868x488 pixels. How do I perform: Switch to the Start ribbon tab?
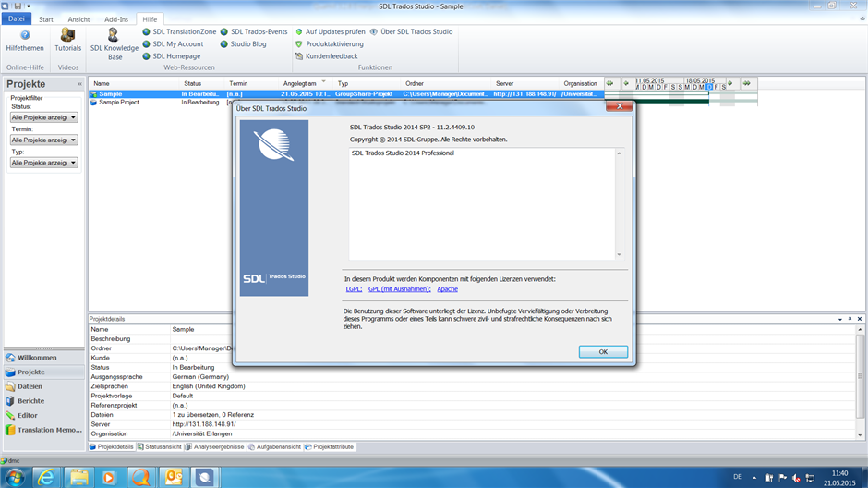tap(45, 18)
